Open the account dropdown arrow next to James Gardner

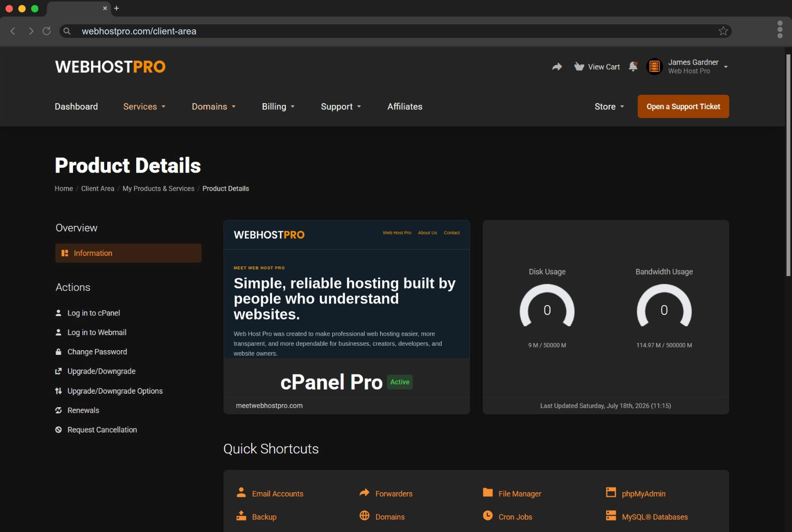coord(726,67)
